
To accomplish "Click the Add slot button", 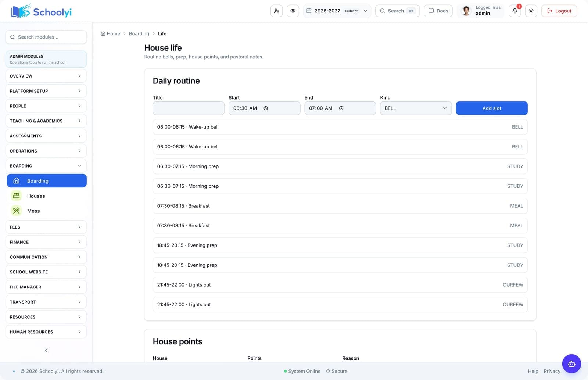I will click(492, 108).
